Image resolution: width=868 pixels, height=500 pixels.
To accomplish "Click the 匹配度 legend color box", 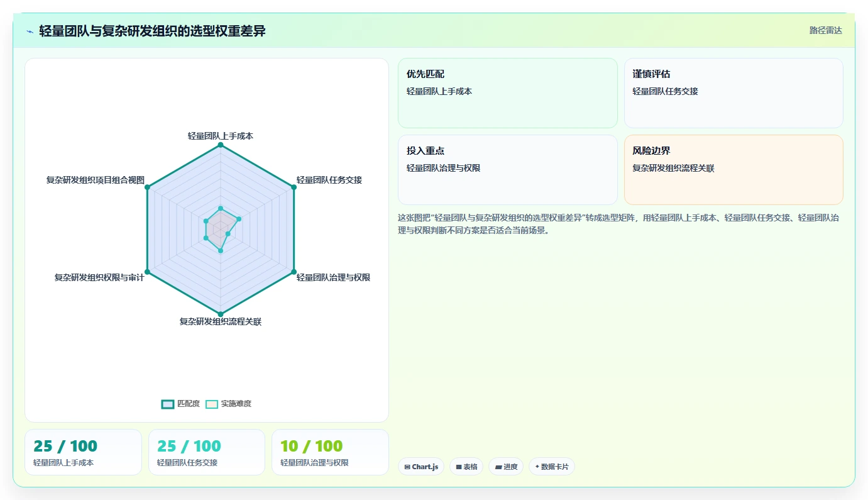I will 168,404.
